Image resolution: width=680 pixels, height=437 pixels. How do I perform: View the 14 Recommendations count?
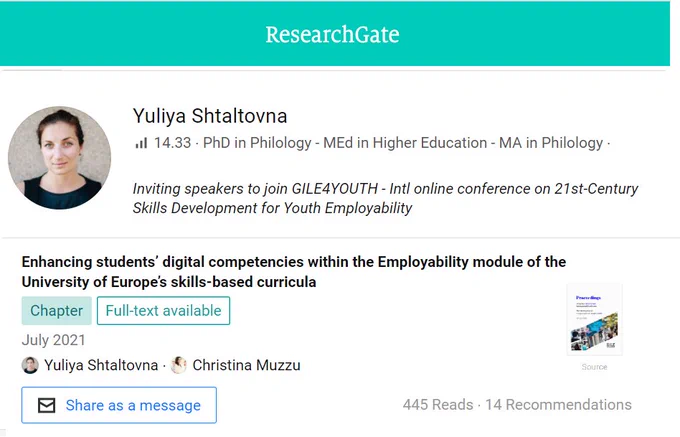point(558,404)
